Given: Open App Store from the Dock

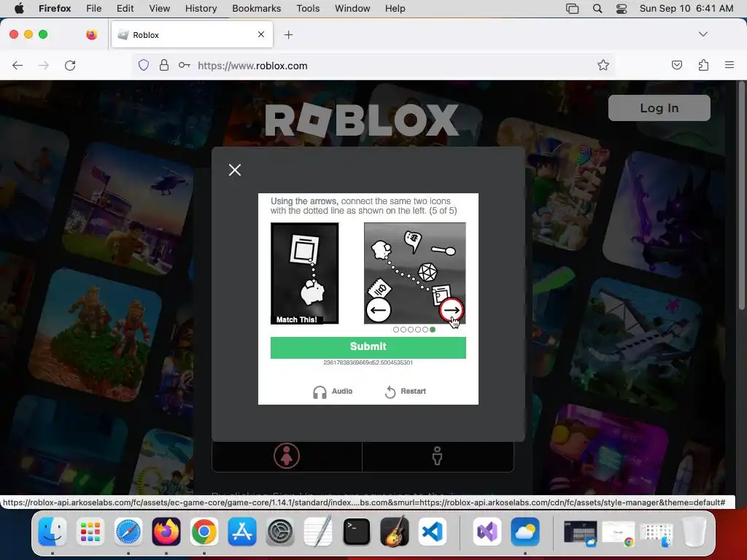Looking at the screenshot, I should click(x=242, y=532).
